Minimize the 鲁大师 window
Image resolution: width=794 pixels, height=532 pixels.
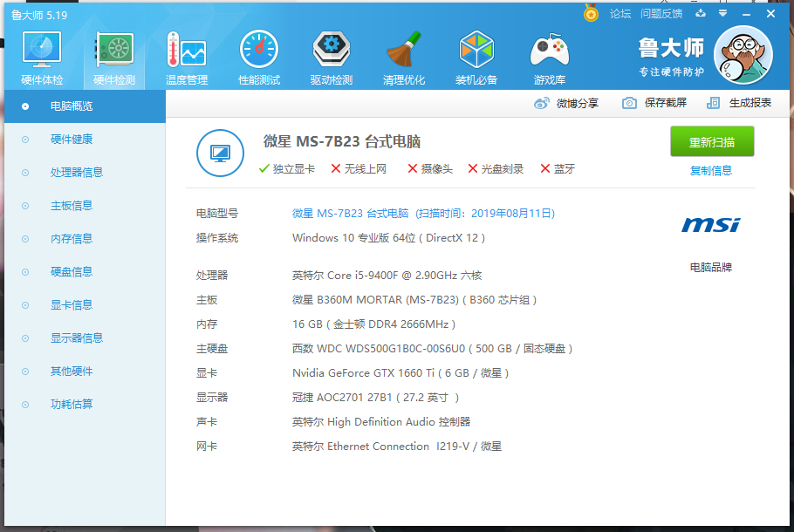(x=746, y=14)
